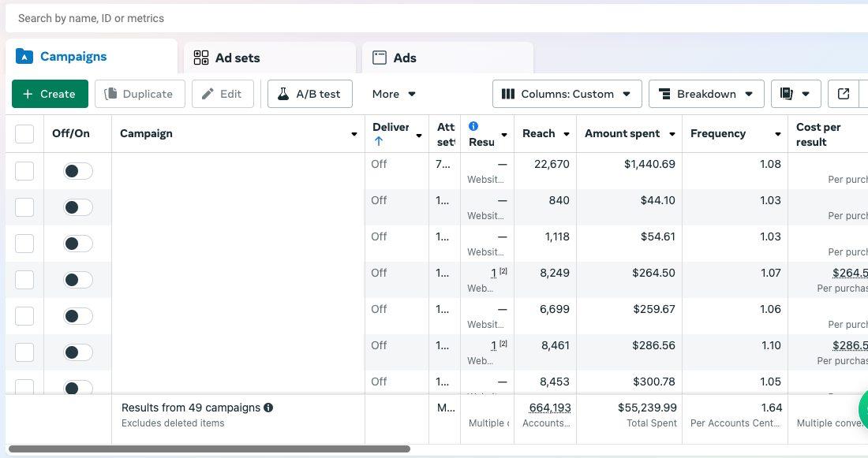Open the Columns: Custom dropdown

click(x=567, y=94)
